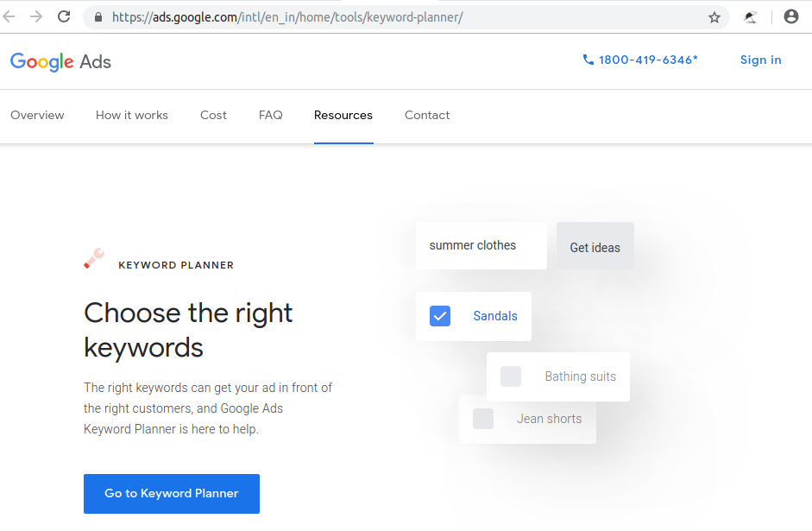The image size is (812, 531).
Task: Click the phone icon beside the helpline number
Action: (x=587, y=60)
